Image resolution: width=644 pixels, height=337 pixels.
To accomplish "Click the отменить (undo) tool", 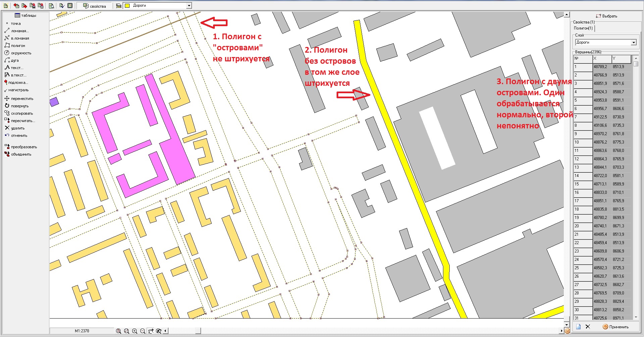I will pos(19,135).
